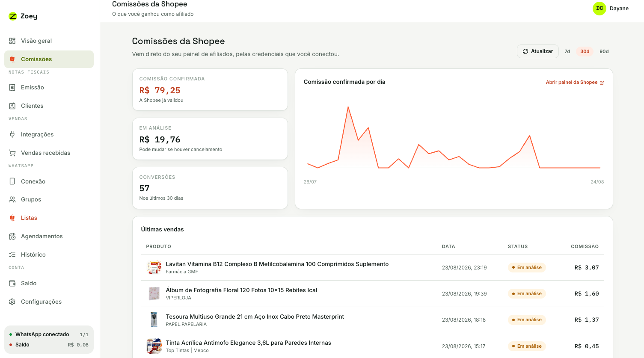Click the Zoey brand name
The height and width of the screenshot is (358, 644).
29,16
